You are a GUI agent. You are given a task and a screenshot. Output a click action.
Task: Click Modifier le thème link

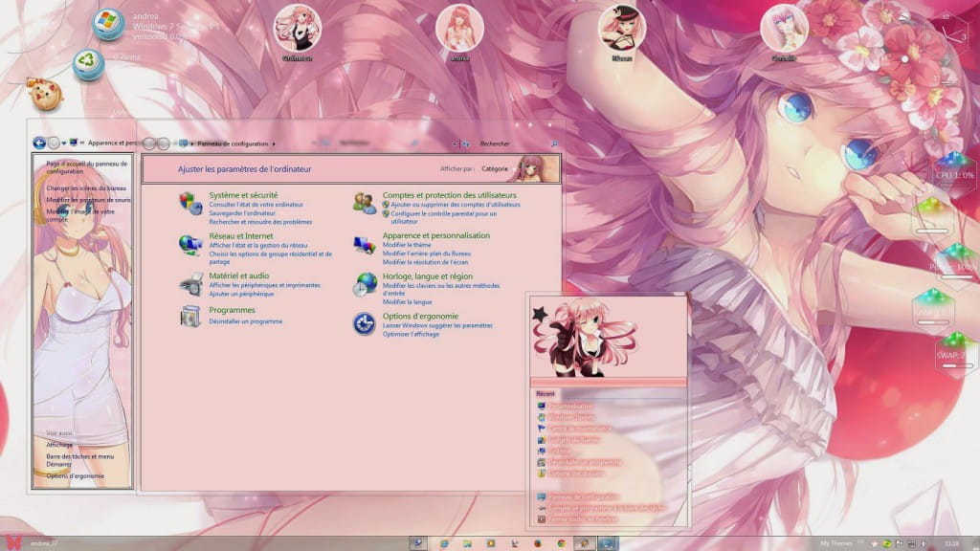point(407,245)
